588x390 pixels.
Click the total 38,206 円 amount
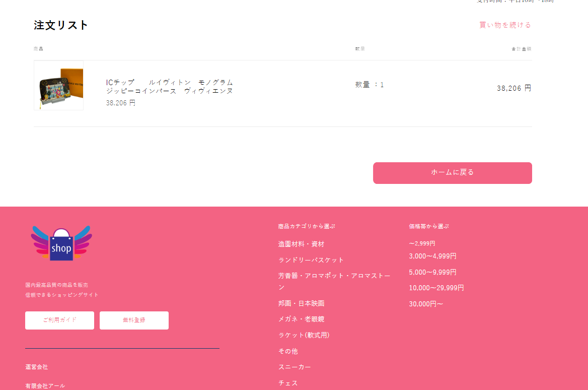(x=514, y=88)
